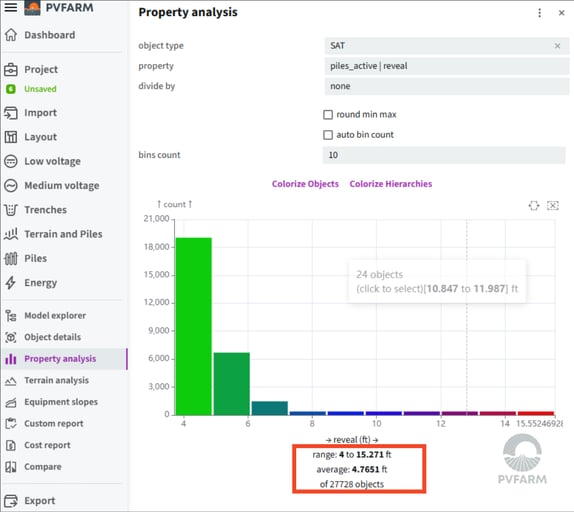Select the purple bar under the tooltip line
This screenshot has height=512, width=574.
coord(460,413)
